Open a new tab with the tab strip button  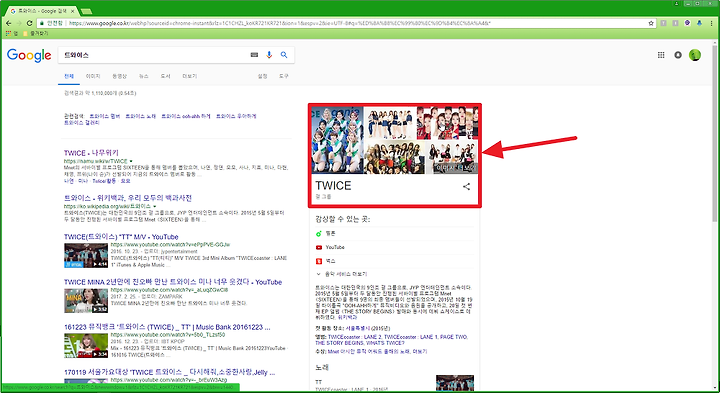(x=86, y=11)
